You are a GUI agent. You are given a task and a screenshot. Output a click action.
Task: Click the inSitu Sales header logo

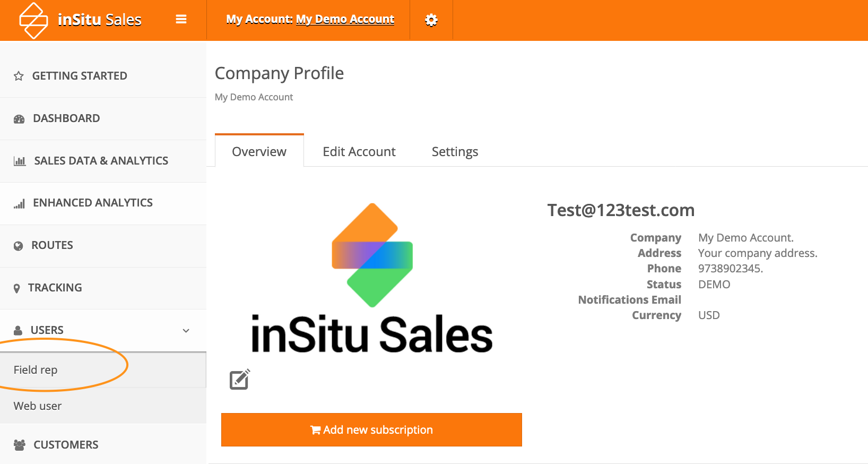81,20
